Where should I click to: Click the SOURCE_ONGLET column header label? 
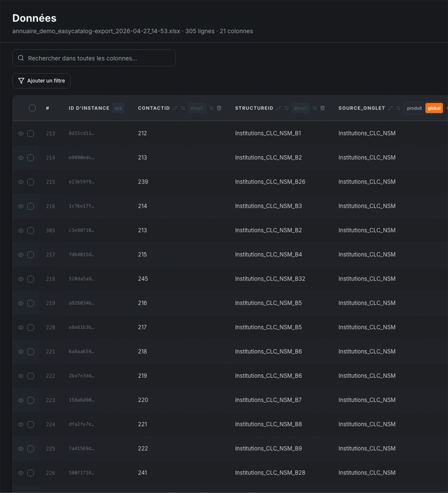[361, 108]
